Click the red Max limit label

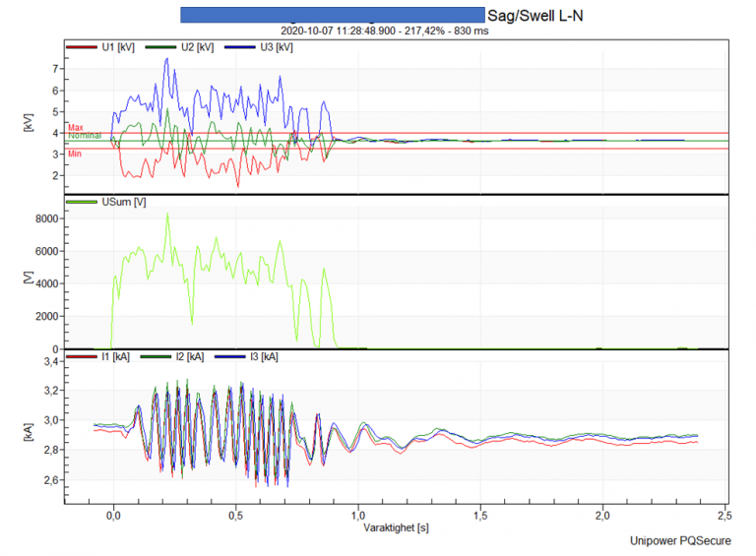pos(75,128)
